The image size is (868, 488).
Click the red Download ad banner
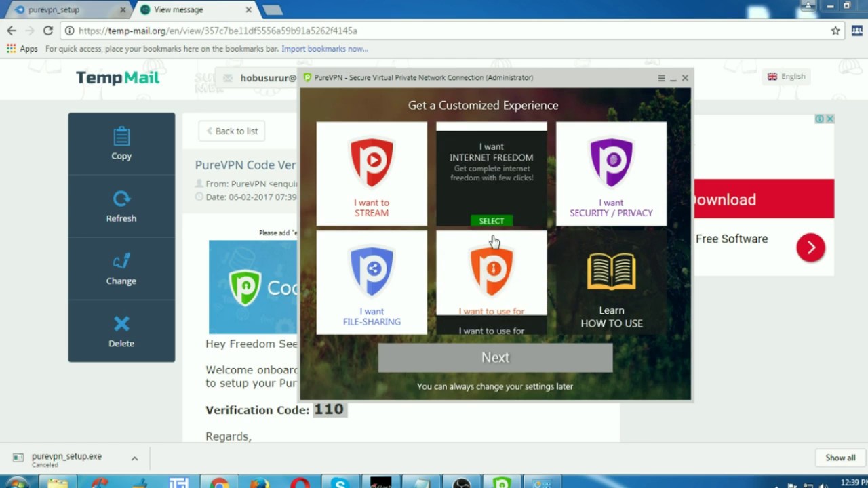click(764, 199)
